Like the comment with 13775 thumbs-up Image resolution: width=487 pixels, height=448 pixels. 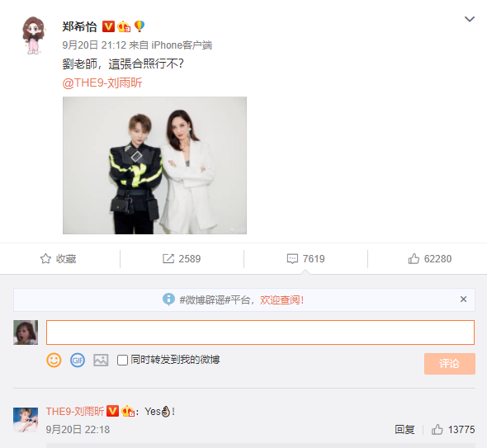pos(437,430)
